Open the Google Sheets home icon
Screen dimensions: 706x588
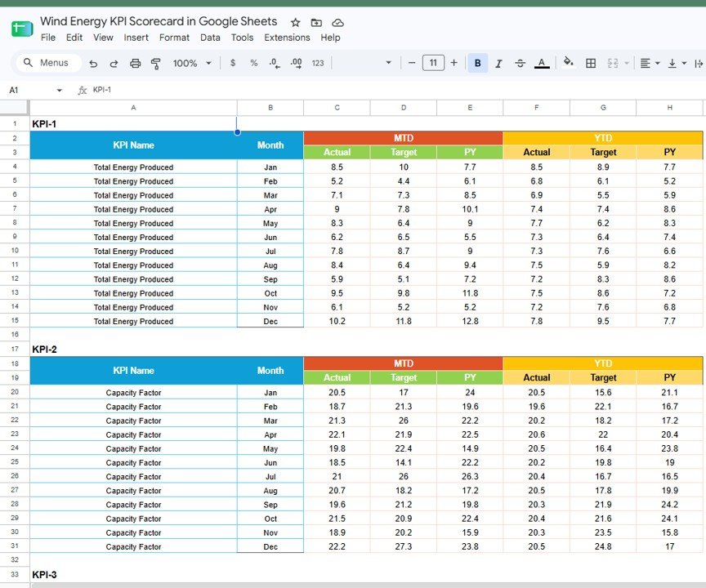pos(21,29)
